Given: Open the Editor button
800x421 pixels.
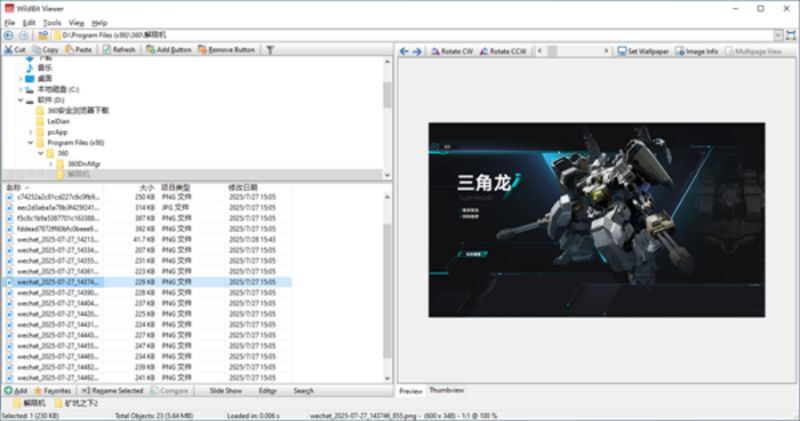Looking at the screenshot, I should coord(267,390).
